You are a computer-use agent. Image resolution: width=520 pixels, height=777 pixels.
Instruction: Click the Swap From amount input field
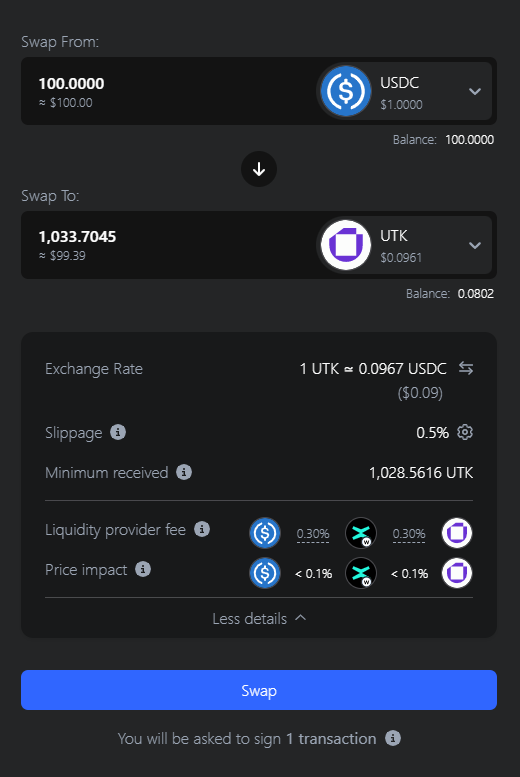coord(169,91)
